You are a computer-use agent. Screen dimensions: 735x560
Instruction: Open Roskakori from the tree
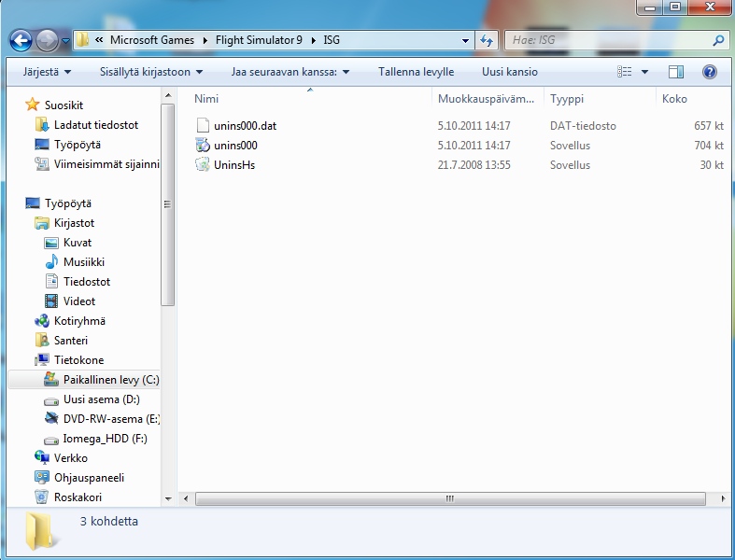(78, 497)
